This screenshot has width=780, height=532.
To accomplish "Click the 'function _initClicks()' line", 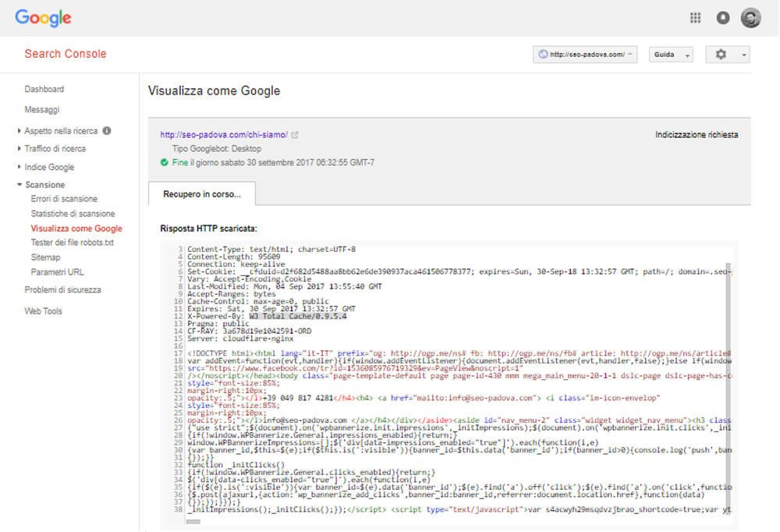I will [236, 465].
